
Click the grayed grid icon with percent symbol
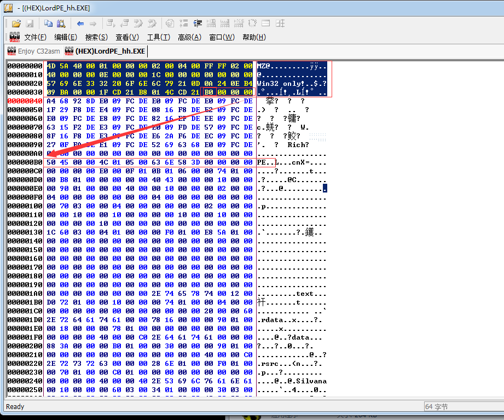coord(239,23)
